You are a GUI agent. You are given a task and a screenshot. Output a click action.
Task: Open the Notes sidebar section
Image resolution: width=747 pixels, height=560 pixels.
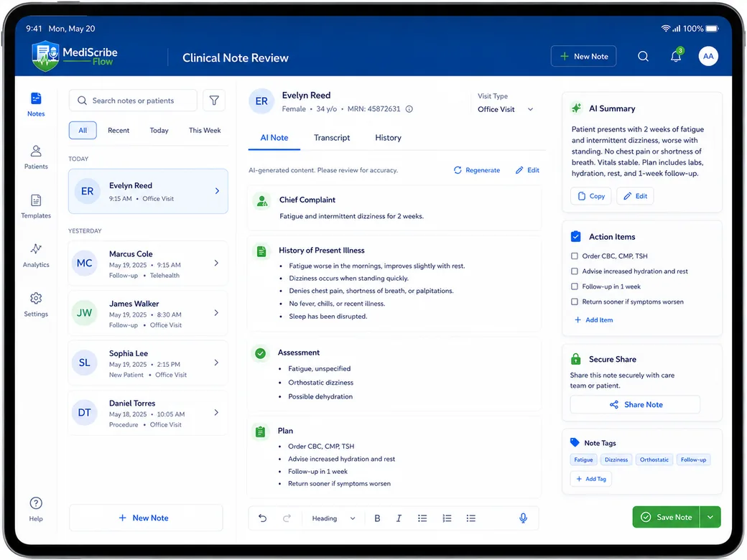tap(36, 104)
